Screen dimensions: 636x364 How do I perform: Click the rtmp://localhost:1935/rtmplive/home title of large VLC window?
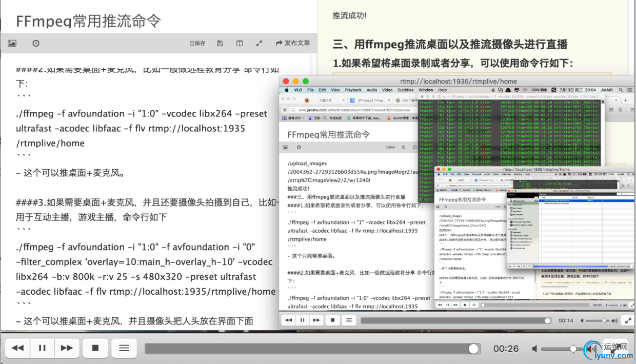coord(459,81)
